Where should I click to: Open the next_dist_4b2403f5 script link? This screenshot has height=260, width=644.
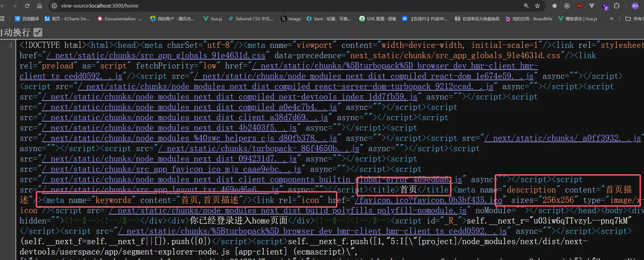[169, 128]
